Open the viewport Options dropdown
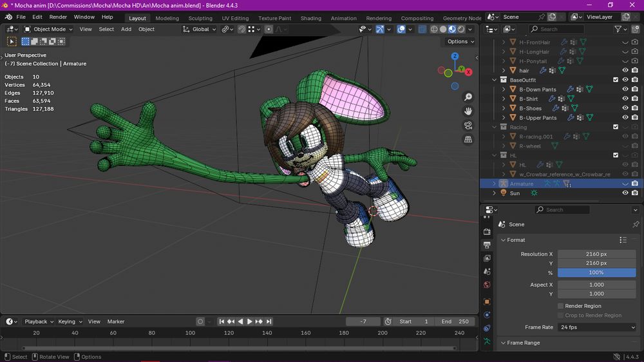 [460, 41]
